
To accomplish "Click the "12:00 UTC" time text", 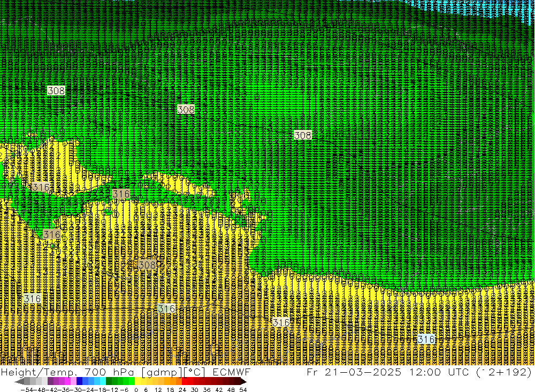I will 439,372.
